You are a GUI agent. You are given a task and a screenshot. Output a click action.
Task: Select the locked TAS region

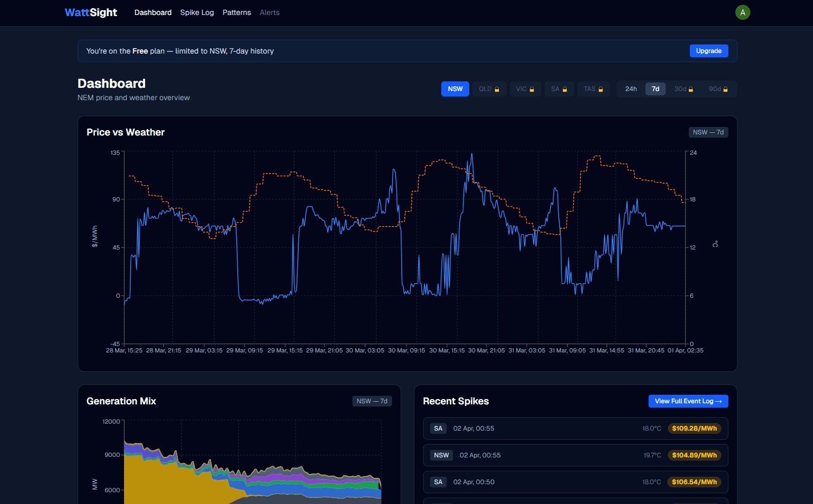click(593, 89)
